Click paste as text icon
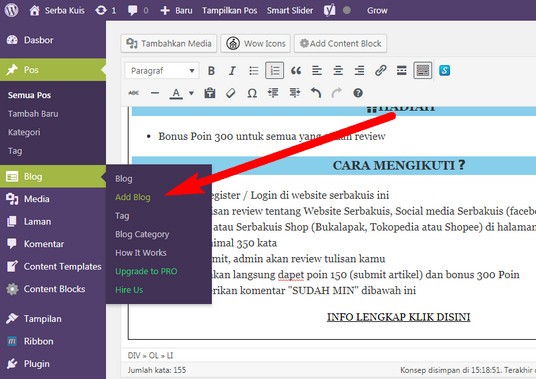Screen dimensions: 536x379 210,93
